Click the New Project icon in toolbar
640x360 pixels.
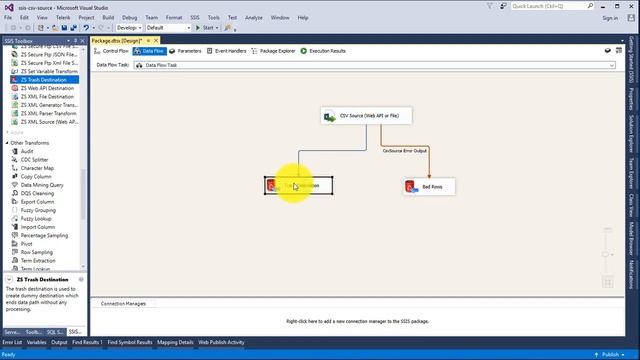point(40,28)
